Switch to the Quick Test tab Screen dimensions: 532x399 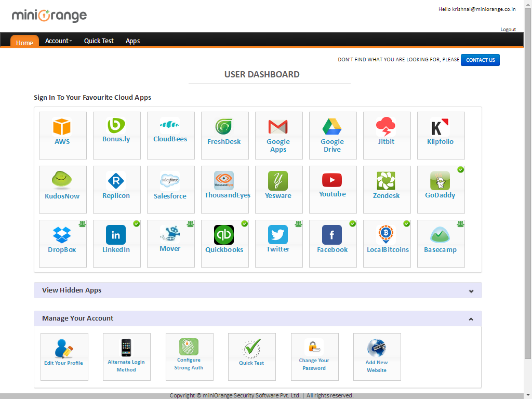coord(99,41)
